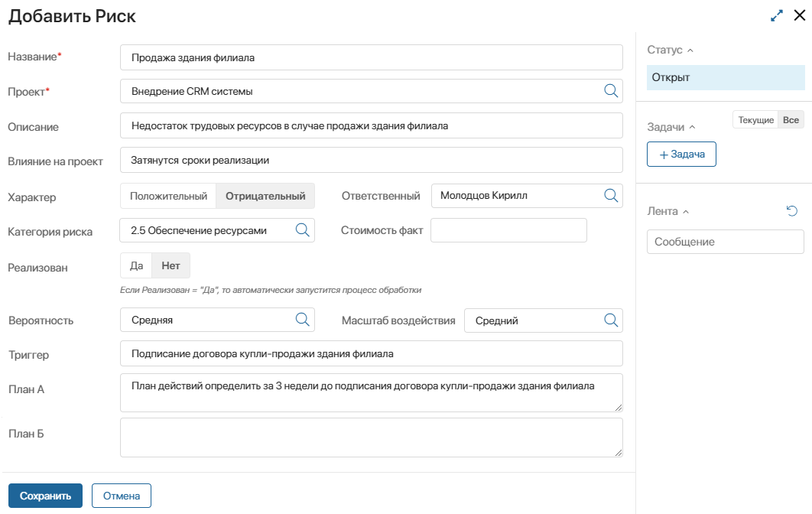Click the Масштаб воздействия magnifier icon

pyautogui.click(x=611, y=320)
